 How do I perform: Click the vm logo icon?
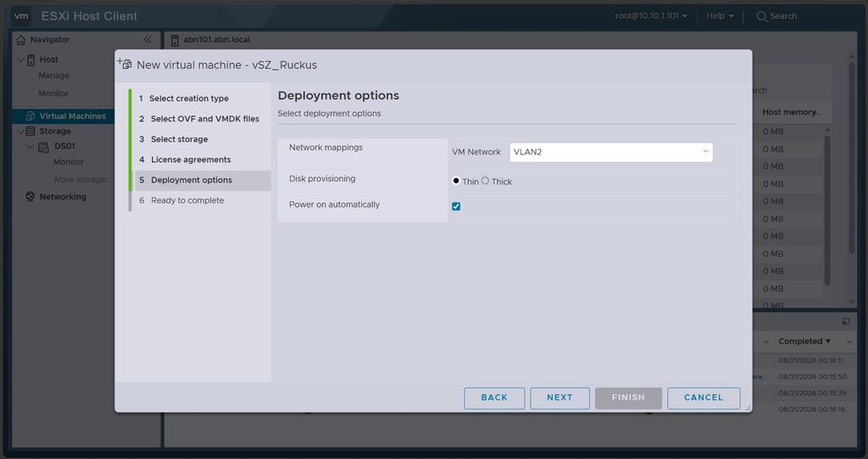21,16
